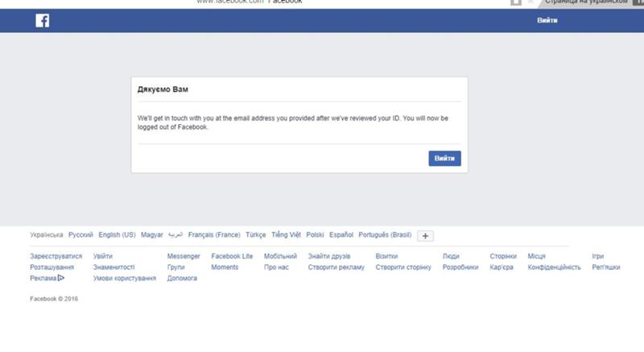
Task: Open Messenger footer link
Action: [184, 256]
